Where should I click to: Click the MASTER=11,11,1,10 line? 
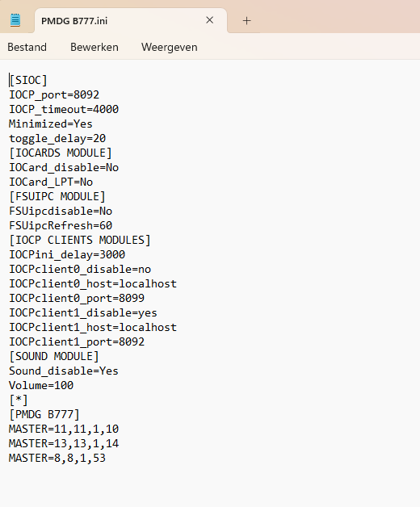(64, 429)
